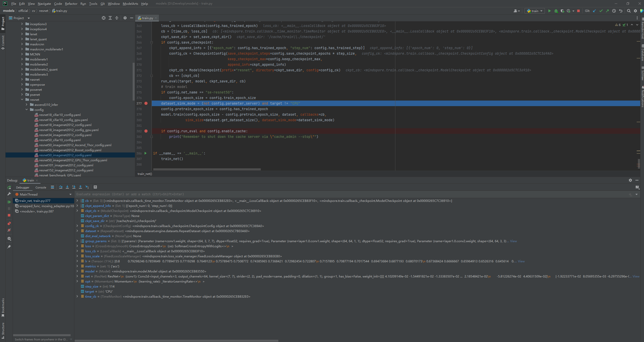Open Evaluate Expression calculator icon
Viewport: 644px width, 342px height.
tap(95, 187)
